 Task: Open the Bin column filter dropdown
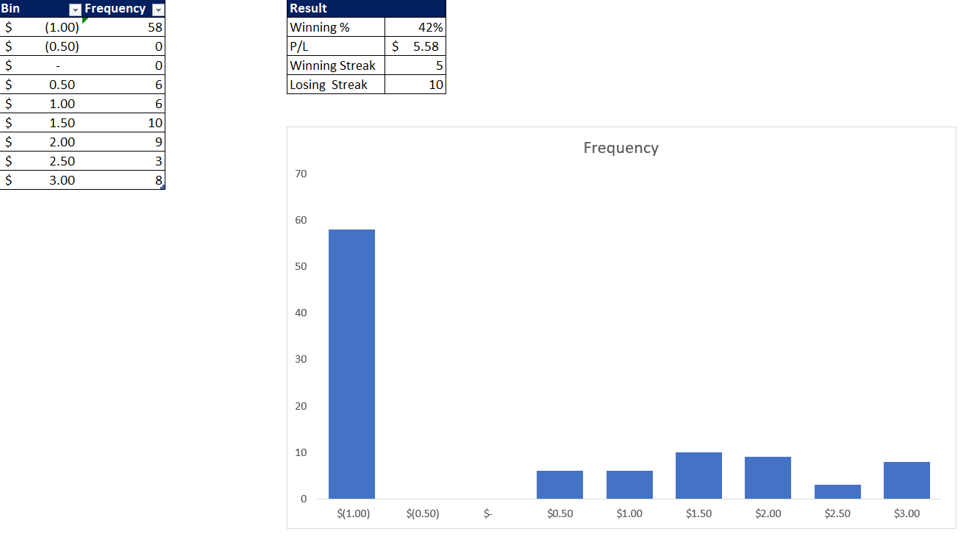74,10
